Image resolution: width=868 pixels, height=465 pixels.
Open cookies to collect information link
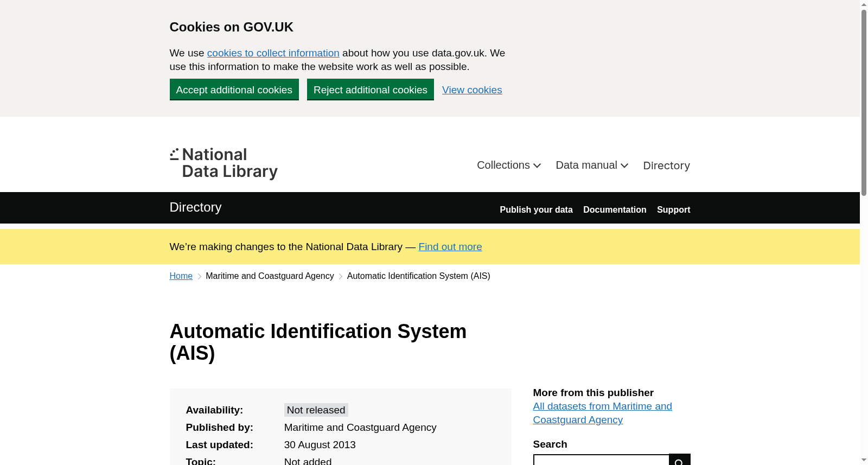(273, 53)
